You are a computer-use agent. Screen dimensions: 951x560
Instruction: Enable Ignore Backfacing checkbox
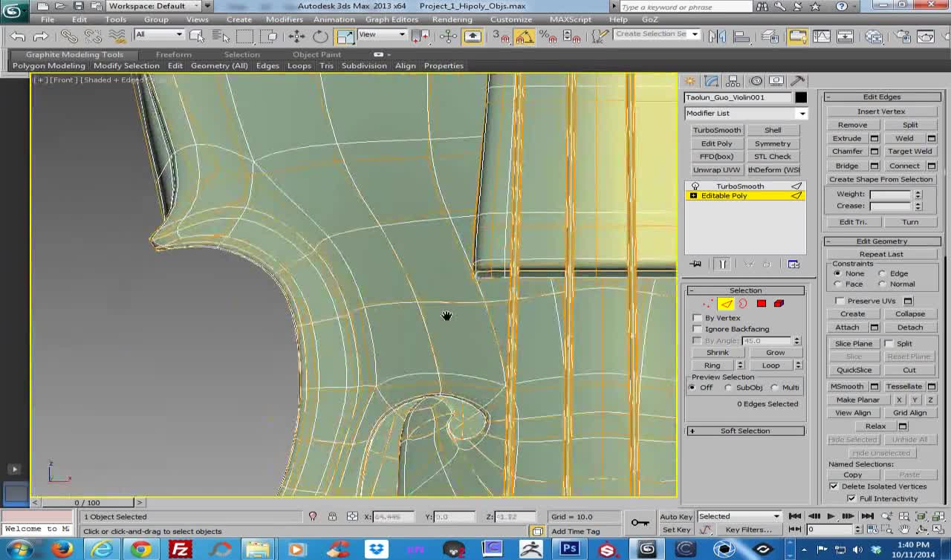[x=698, y=329]
